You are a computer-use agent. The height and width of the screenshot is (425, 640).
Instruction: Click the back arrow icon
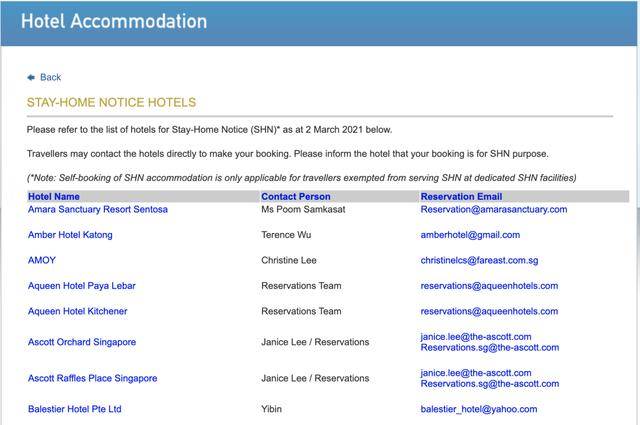[x=31, y=77]
